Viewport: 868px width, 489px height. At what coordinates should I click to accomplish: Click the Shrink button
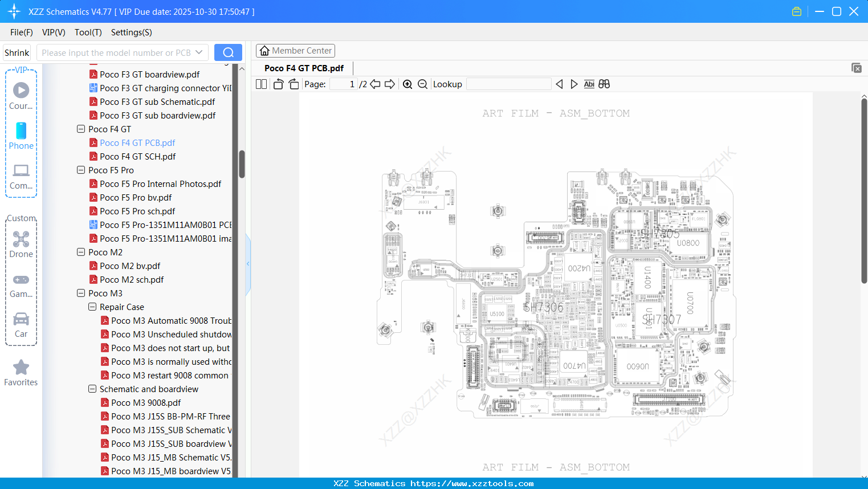[17, 52]
